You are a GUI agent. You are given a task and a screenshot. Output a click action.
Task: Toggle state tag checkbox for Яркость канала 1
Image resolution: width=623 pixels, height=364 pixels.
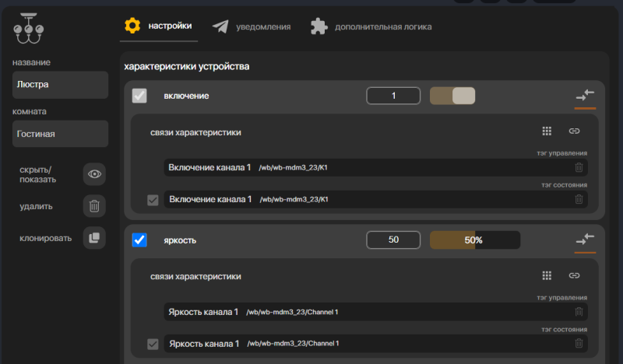pyautogui.click(x=153, y=344)
